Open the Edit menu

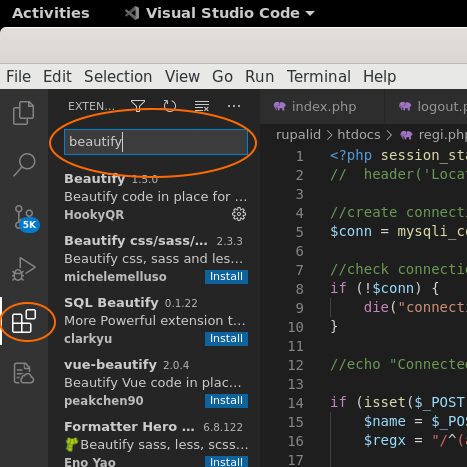57,76
